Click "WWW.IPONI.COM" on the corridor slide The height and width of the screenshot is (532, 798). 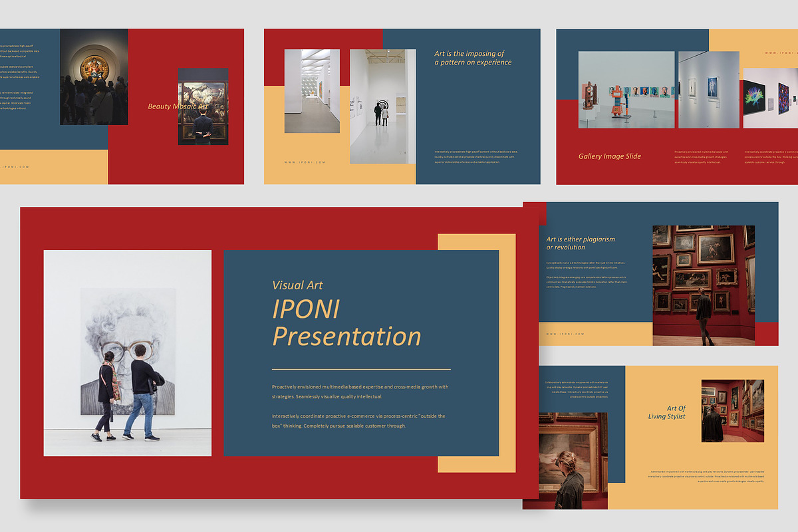coord(305,162)
